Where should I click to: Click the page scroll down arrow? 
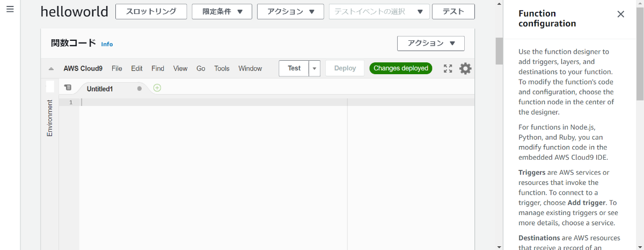coord(499,246)
